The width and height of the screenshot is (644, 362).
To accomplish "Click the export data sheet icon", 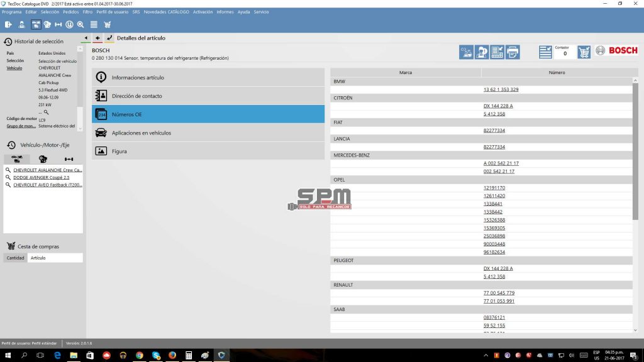I will pyautogui.click(x=497, y=52).
